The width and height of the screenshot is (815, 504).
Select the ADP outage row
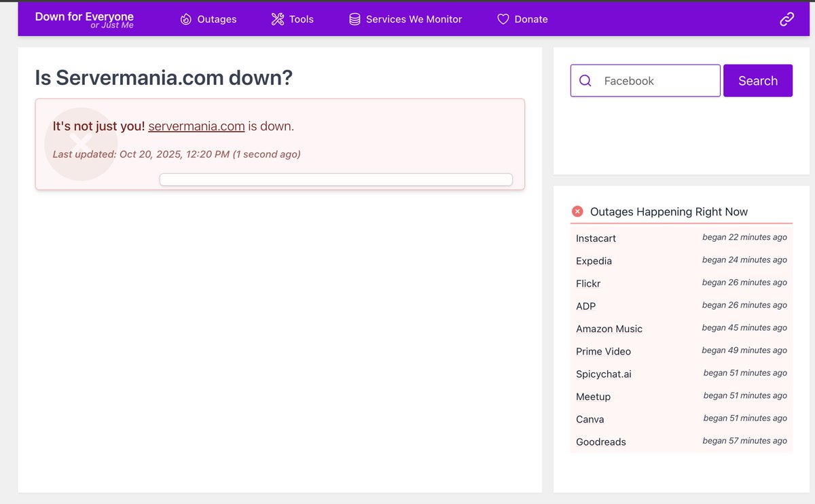[x=681, y=306]
